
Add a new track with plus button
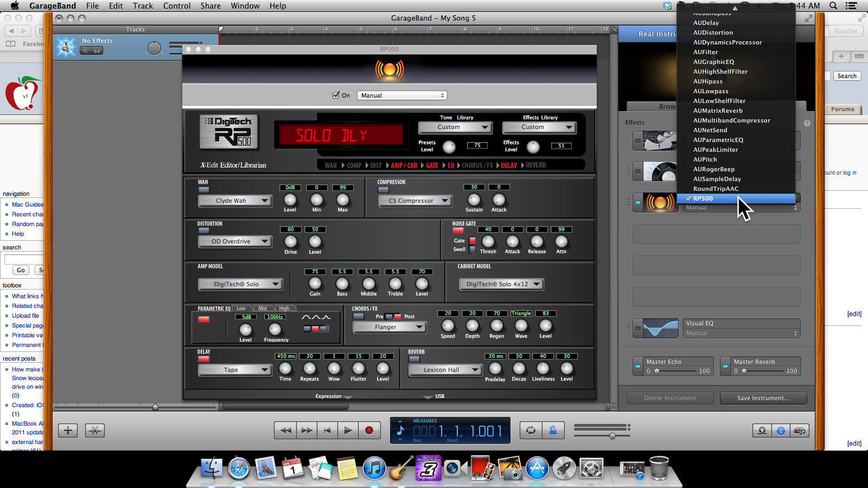point(68,431)
